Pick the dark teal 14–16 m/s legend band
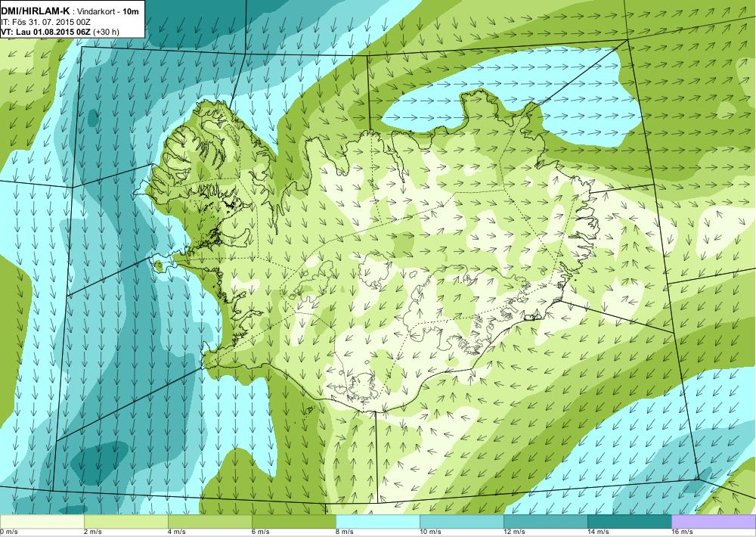The image size is (756, 537). [629, 522]
